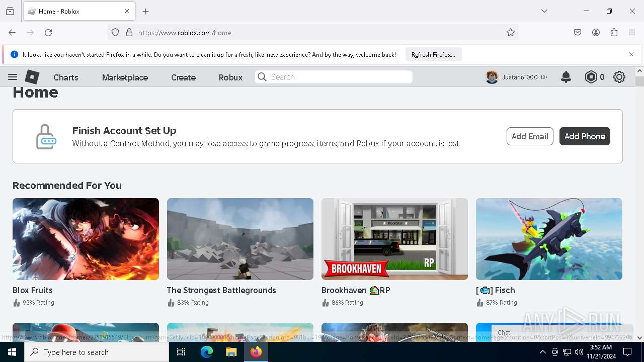Image resolution: width=644 pixels, height=362 pixels.
Task: Open the Save to Pocket icon
Action: 578,33
